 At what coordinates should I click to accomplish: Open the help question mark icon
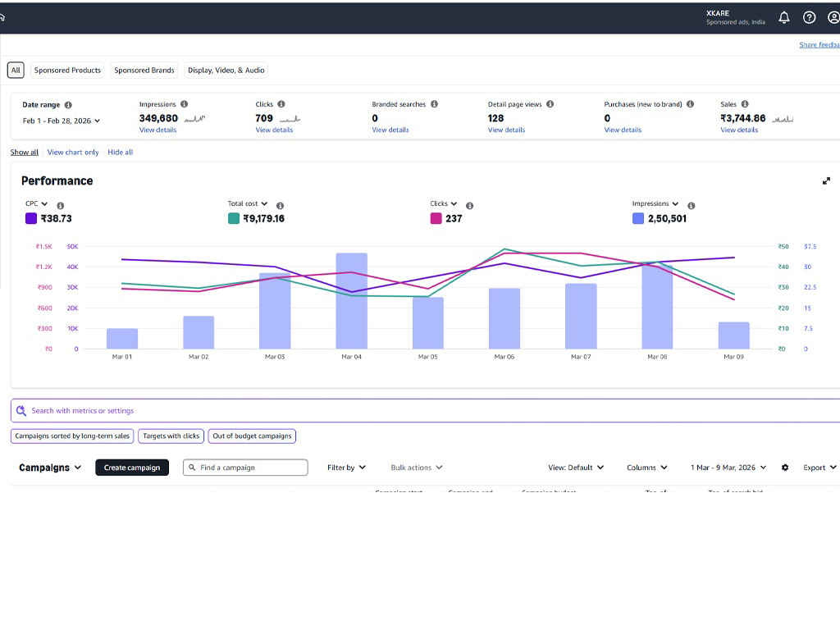coord(809,18)
